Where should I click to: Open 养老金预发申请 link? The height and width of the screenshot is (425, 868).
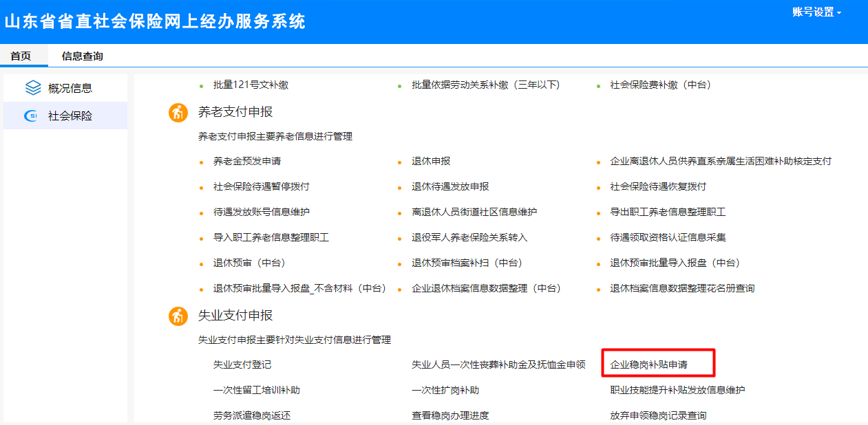(x=246, y=161)
